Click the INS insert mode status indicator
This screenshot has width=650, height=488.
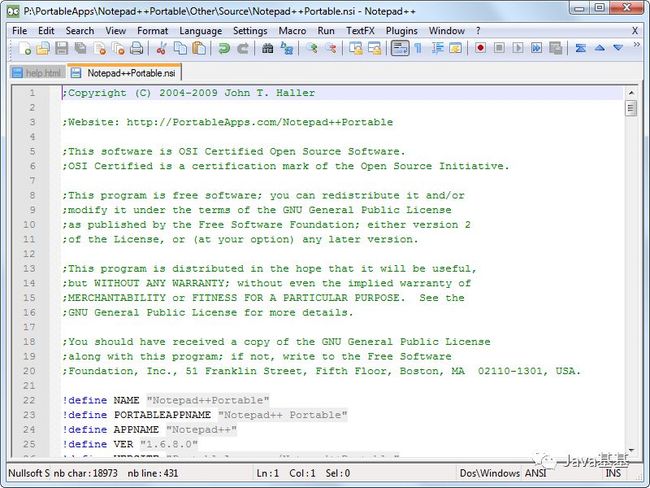pyautogui.click(x=613, y=473)
